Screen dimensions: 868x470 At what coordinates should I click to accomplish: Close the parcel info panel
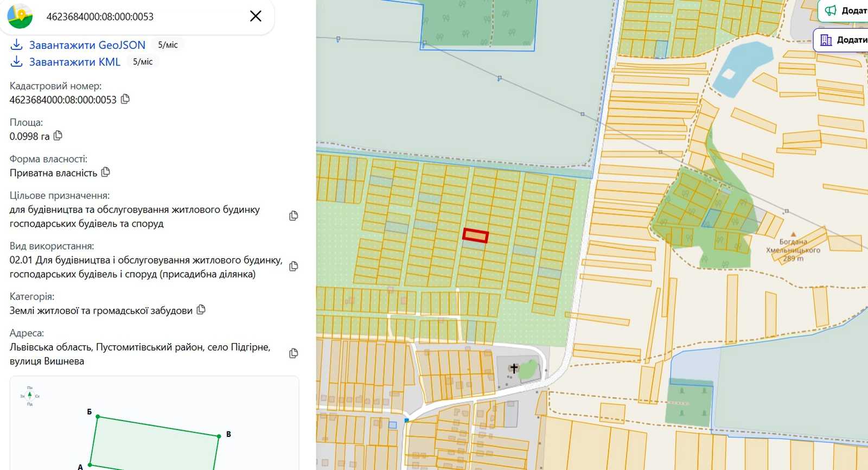[x=256, y=16]
